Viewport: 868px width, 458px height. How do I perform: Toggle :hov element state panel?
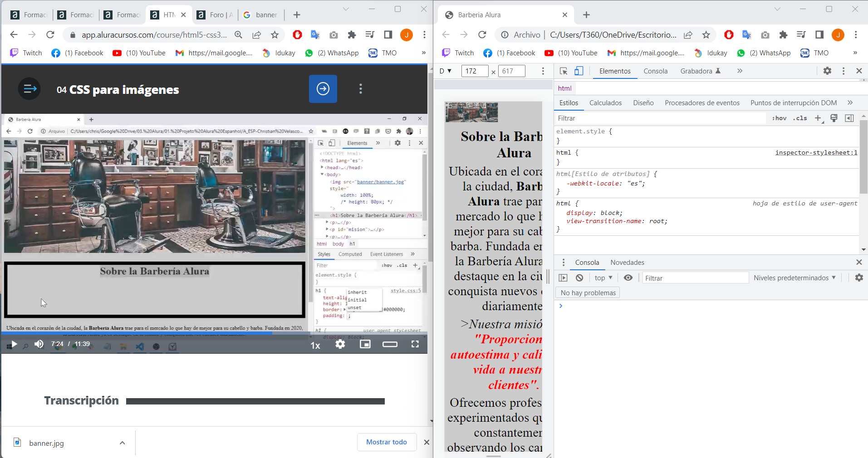780,118
